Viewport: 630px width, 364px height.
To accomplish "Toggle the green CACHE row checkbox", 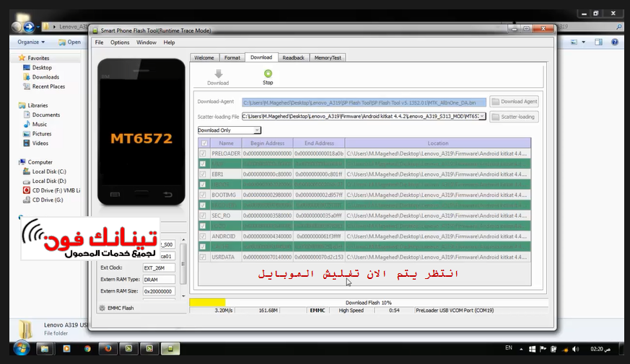I will 203,247.
